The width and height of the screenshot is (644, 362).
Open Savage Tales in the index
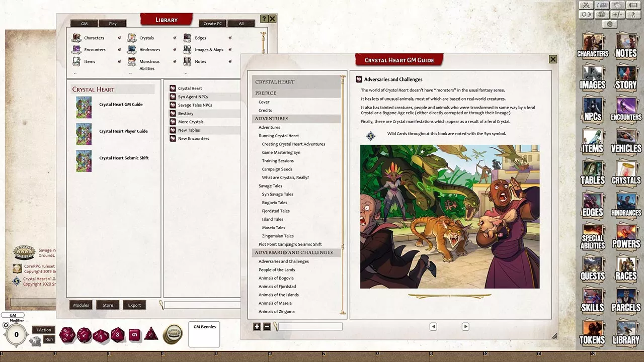271,186
